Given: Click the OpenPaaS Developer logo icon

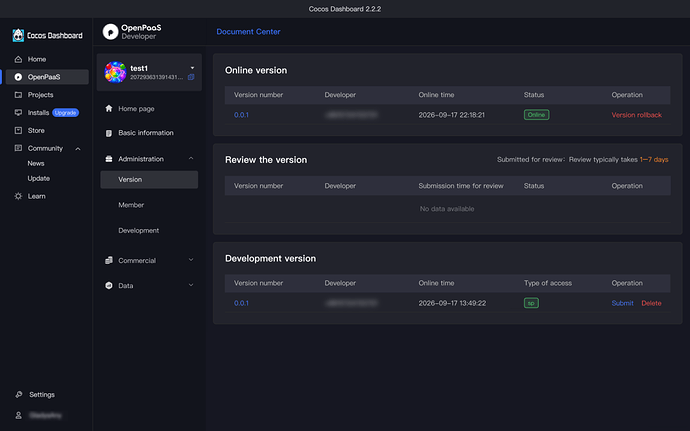Looking at the screenshot, I should point(110,32).
